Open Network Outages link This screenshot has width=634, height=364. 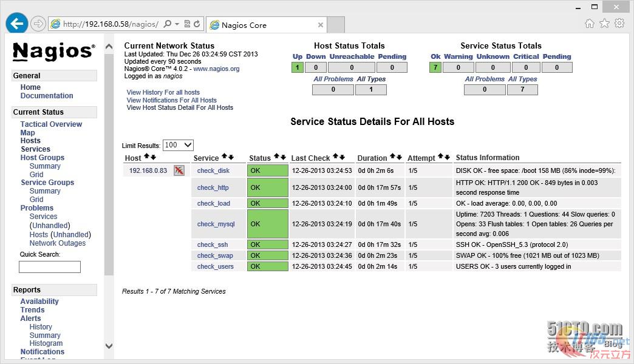pos(58,243)
